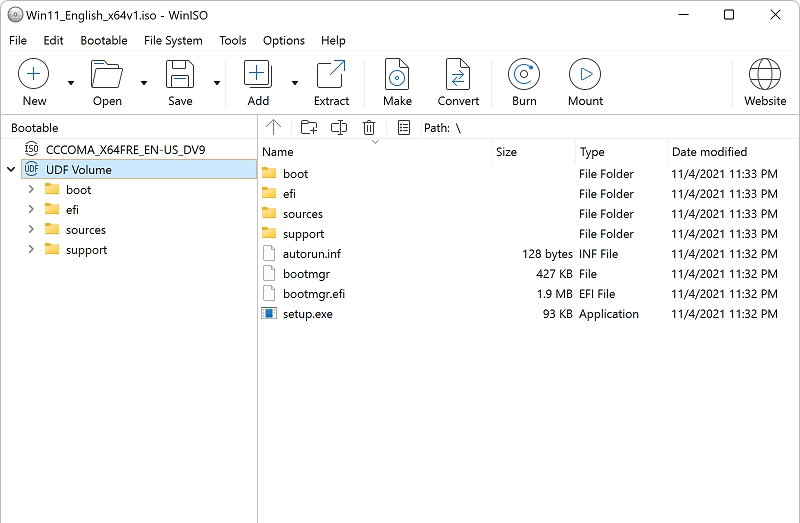The height and width of the screenshot is (523, 800).
Task: Click the ISO volume disc icon
Action: (32, 149)
